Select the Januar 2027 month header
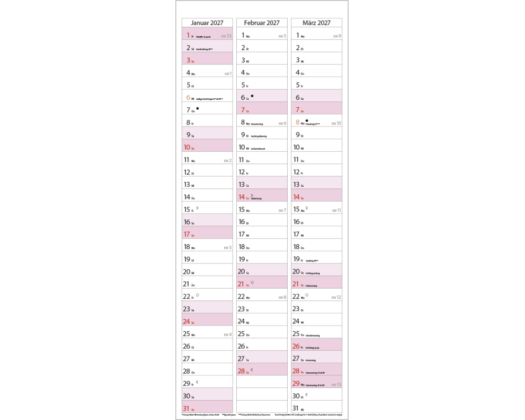This screenshot has height=420, width=525. (207, 23)
